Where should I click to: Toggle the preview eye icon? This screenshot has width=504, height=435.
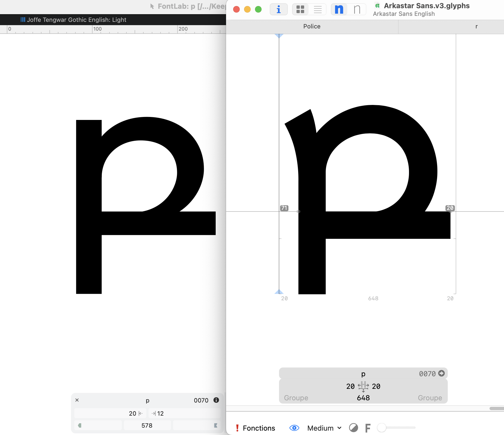pyautogui.click(x=294, y=428)
